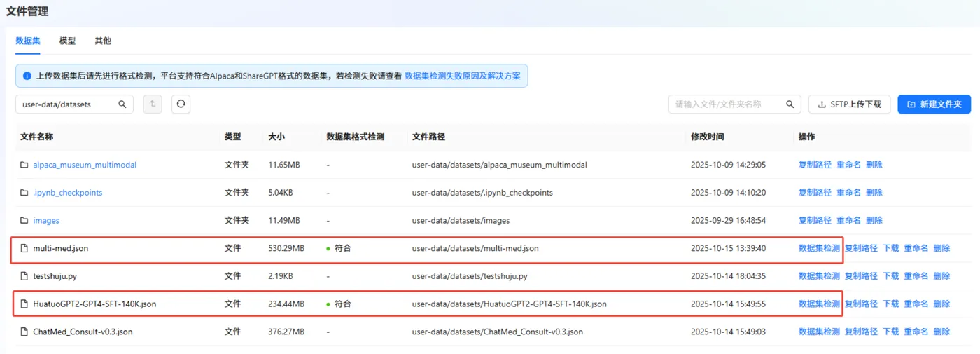Run 数据集检测 on testshuju.py
The width and height of the screenshot is (980, 354).
(819, 276)
